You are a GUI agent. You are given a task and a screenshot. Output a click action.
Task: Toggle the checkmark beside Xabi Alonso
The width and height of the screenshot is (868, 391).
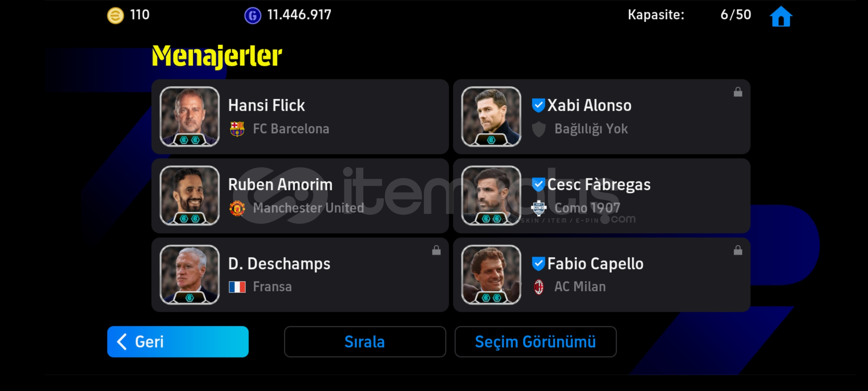[x=538, y=105]
